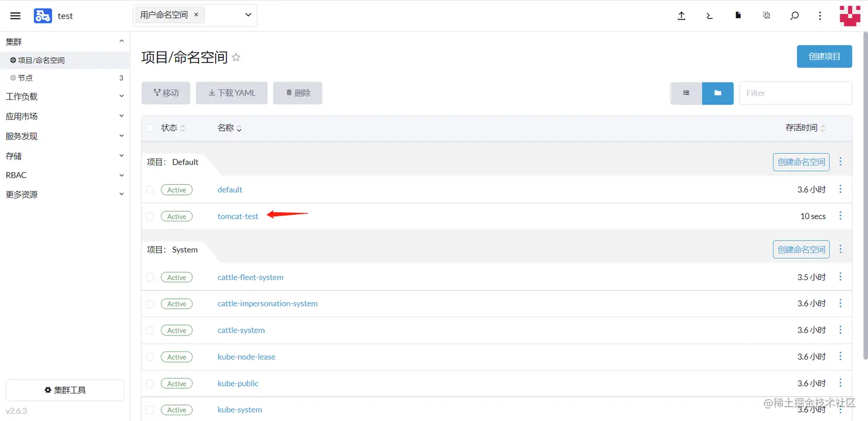Expand the RBAC sidebar section
This screenshot has width=868, height=421.
point(121,175)
